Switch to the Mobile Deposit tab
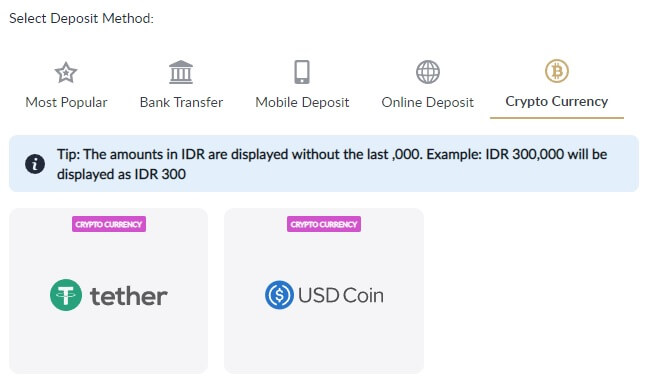651x378 pixels. [x=302, y=102]
